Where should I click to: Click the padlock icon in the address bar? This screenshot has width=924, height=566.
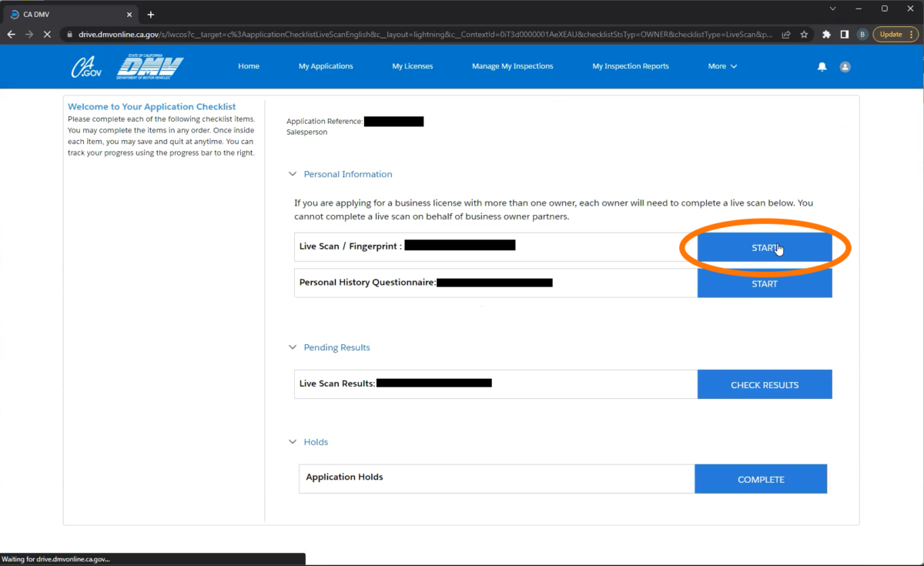[x=69, y=34]
